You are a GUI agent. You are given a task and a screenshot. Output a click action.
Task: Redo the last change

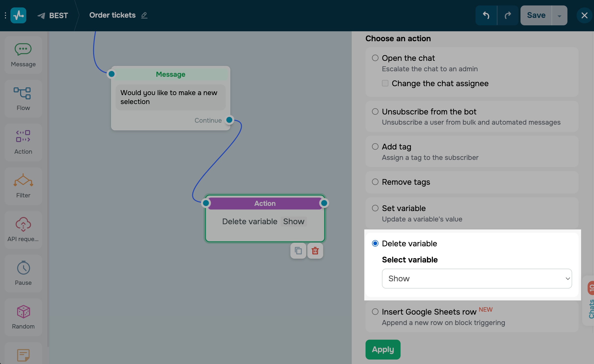coord(508,15)
